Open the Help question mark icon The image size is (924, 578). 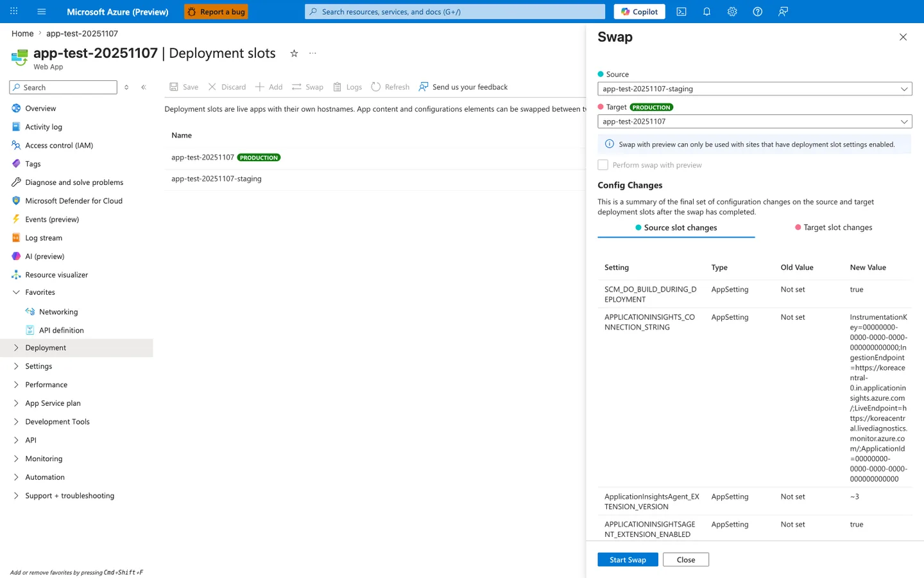pyautogui.click(x=757, y=12)
